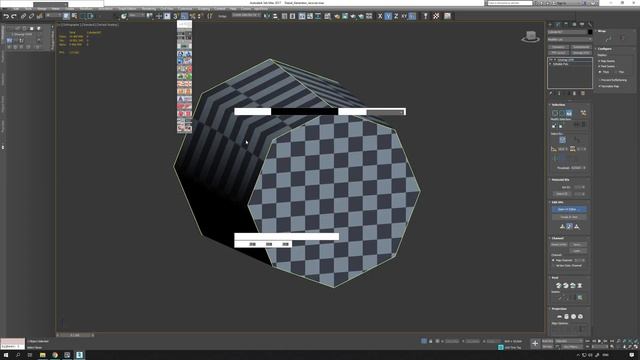
Task: Select Map Channel radio button
Action: coord(553,260)
